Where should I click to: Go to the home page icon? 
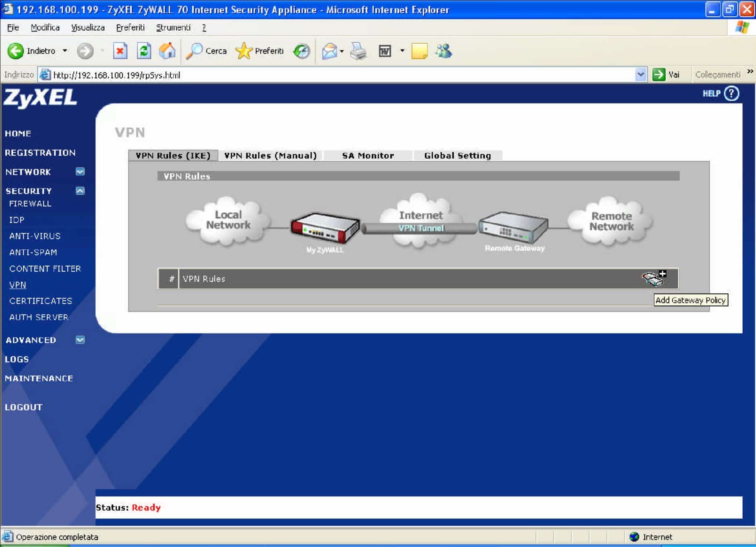click(x=167, y=51)
